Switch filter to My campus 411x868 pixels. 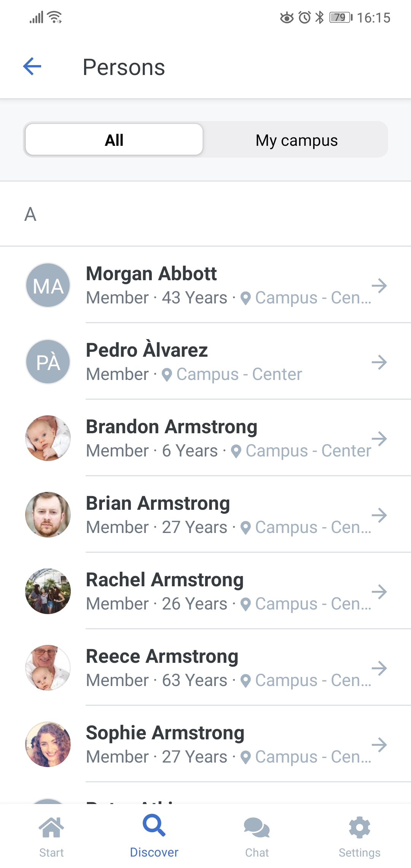coord(296,140)
